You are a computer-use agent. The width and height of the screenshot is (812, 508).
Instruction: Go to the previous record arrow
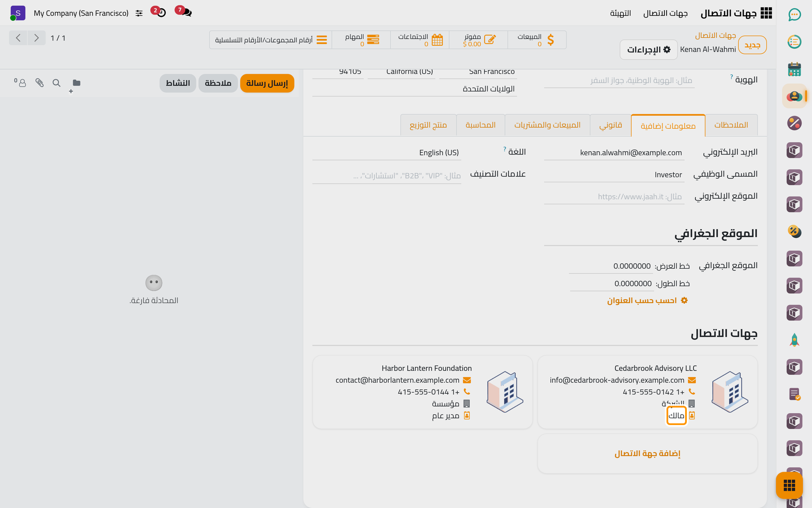click(x=18, y=38)
